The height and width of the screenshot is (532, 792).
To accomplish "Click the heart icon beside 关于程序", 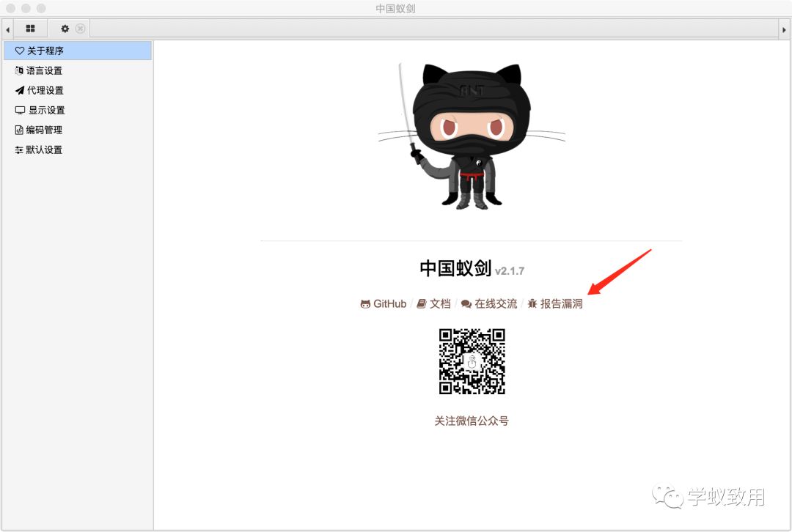I will pyautogui.click(x=20, y=51).
